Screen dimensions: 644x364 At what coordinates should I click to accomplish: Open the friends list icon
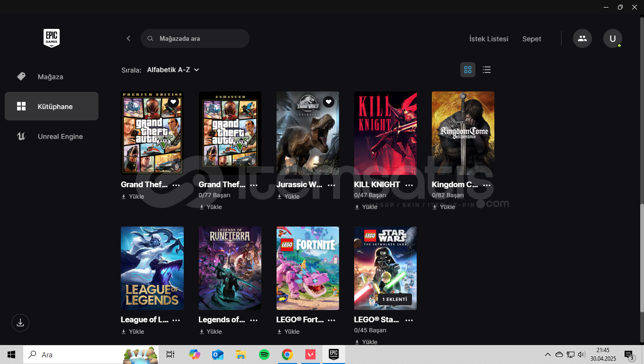pos(582,38)
